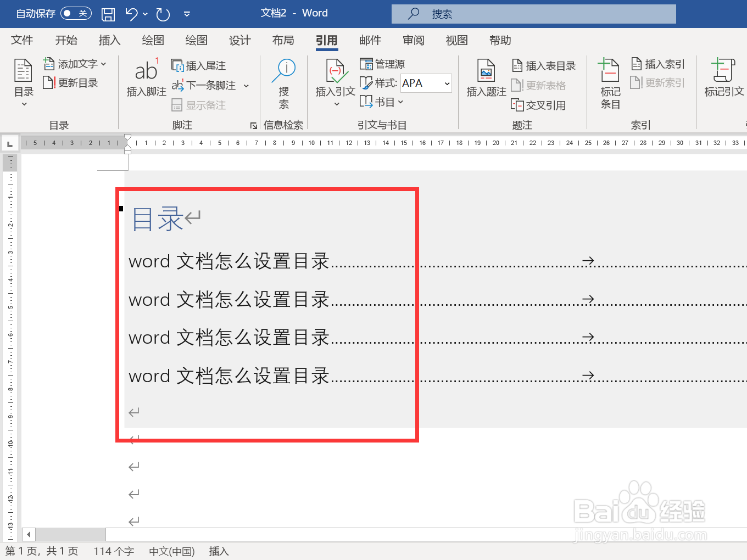This screenshot has width=747, height=560.
Task: Select the 插入脚注 (Insert Footnote) tool
Action: (x=146, y=78)
